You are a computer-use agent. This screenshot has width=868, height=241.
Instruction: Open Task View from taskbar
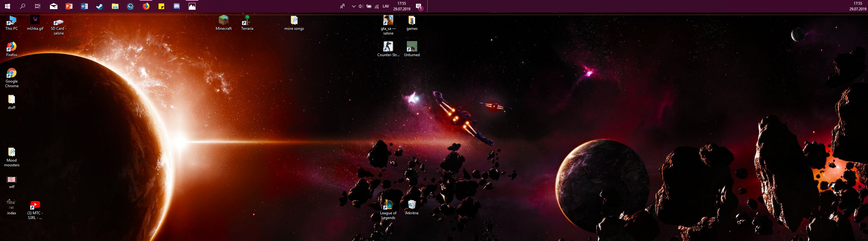point(38,6)
